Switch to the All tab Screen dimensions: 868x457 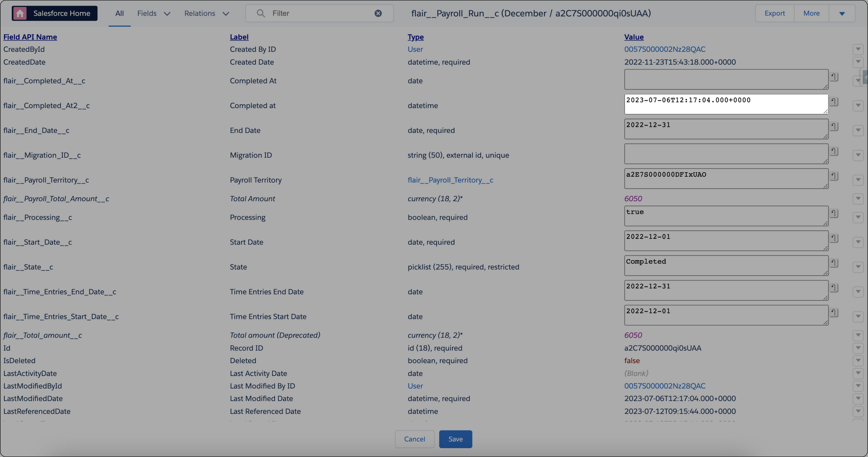pos(119,13)
